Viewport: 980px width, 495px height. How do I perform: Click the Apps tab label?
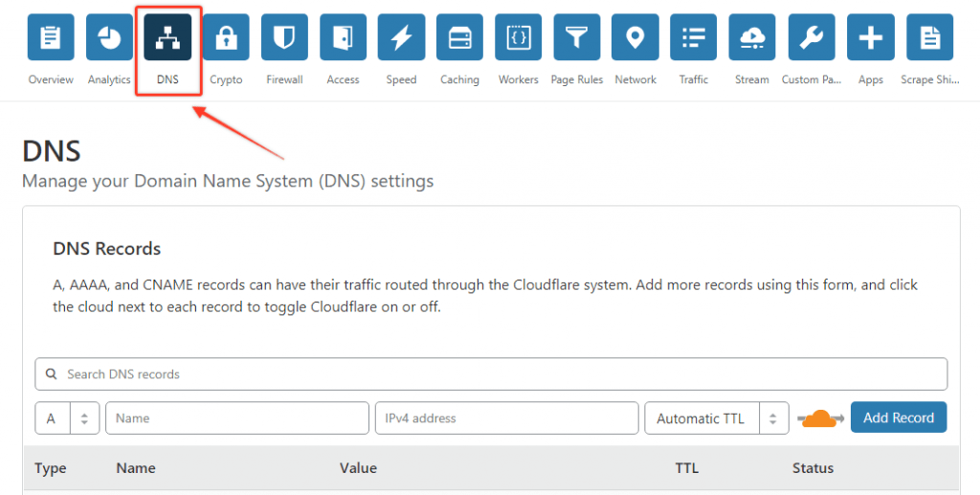click(x=871, y=80)
